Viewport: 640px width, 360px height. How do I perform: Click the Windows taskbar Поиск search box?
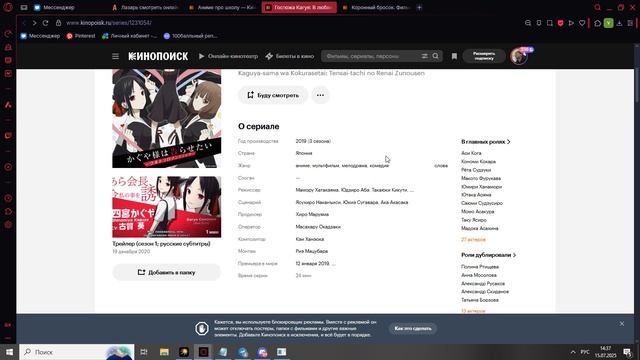point(77,352)
